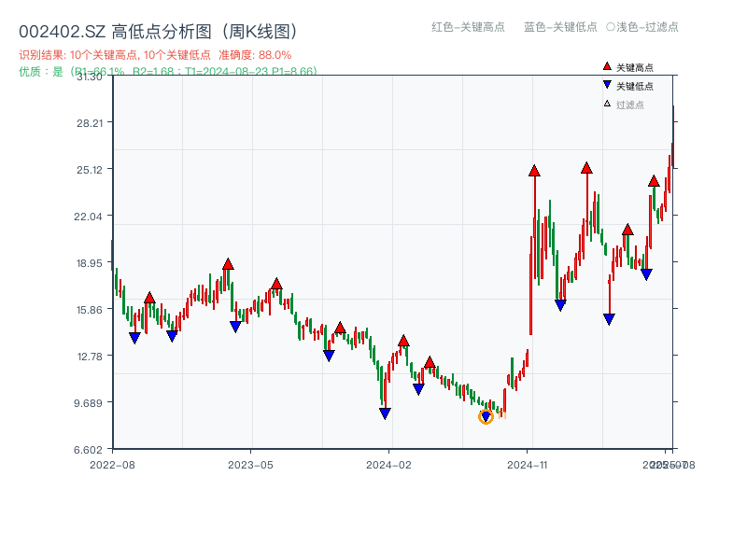747x560 pixels.
Task: Toggle the 关键低点 legend entry
Action: 627,86
